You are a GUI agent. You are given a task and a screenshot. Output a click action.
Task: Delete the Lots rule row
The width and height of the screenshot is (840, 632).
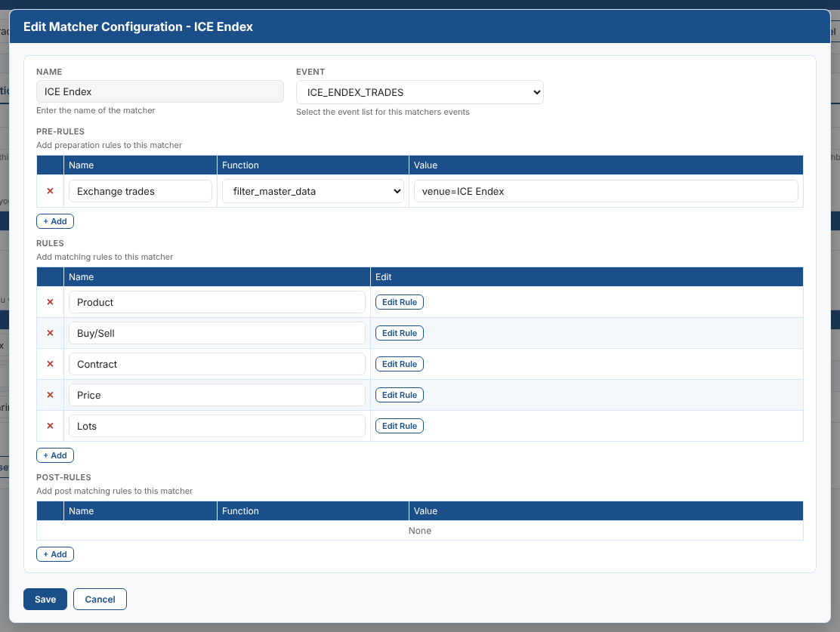tap(51, 427)
